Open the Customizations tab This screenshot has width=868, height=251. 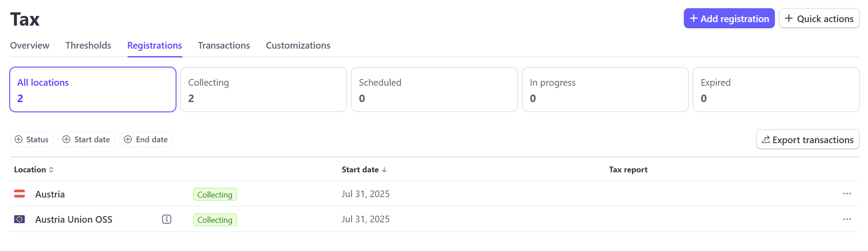pyautogui.click(x=298, y=46)
